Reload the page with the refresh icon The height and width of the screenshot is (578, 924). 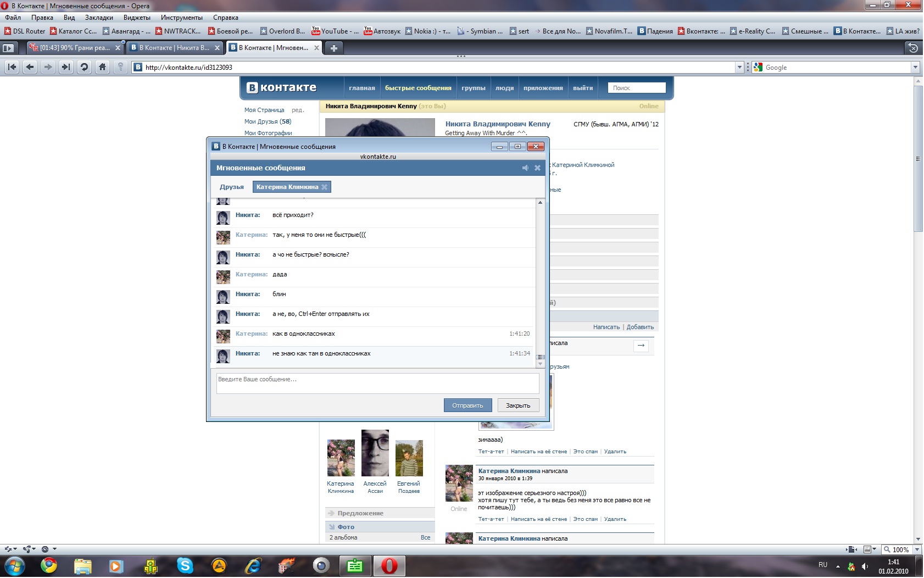pos(84,67)
